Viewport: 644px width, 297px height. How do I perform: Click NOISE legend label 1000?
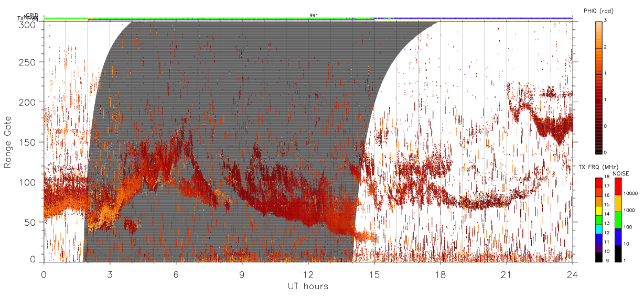click(x=629, y=210)
